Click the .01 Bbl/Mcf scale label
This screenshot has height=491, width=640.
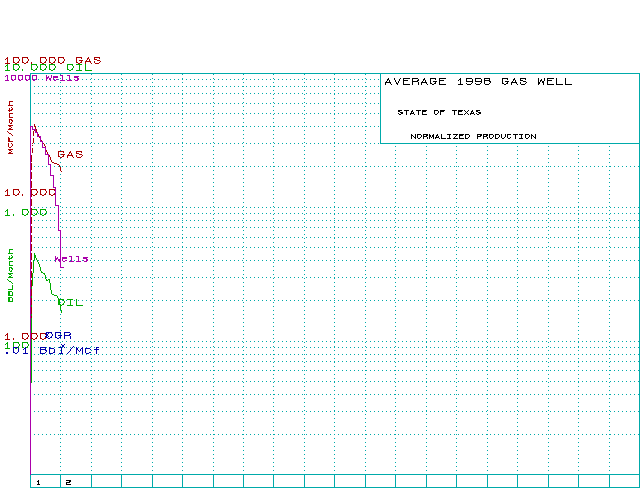(x=52, y=351)
